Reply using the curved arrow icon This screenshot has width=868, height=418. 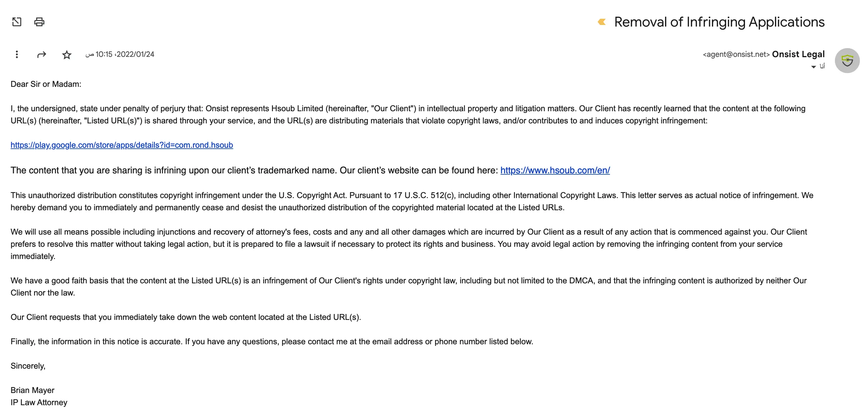click(x=42, y=54)
